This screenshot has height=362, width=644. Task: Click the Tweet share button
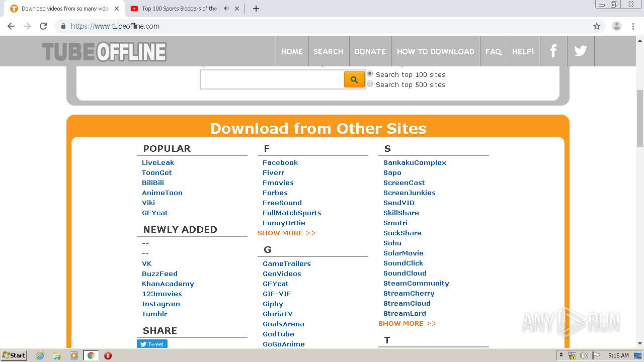click(152, 344)
